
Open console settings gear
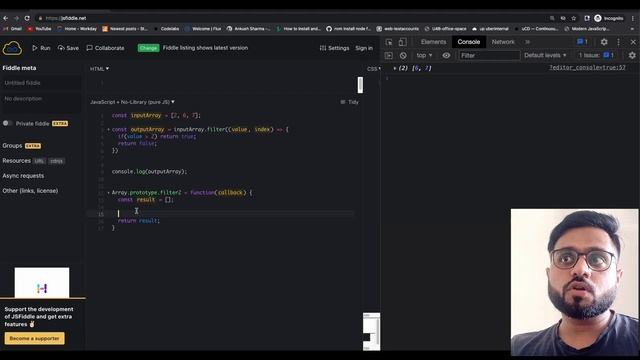click(632, 55)
